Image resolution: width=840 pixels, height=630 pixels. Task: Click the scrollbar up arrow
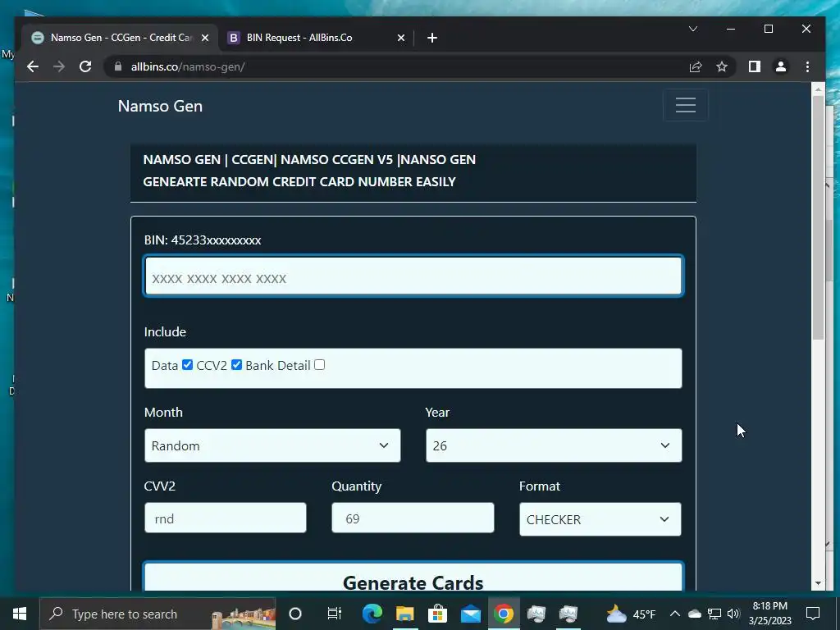pyautogui.click(x=818, y=89)
